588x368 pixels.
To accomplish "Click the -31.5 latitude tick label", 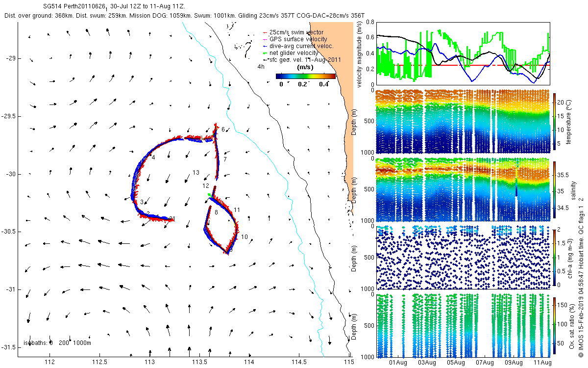I will [8, 347].
